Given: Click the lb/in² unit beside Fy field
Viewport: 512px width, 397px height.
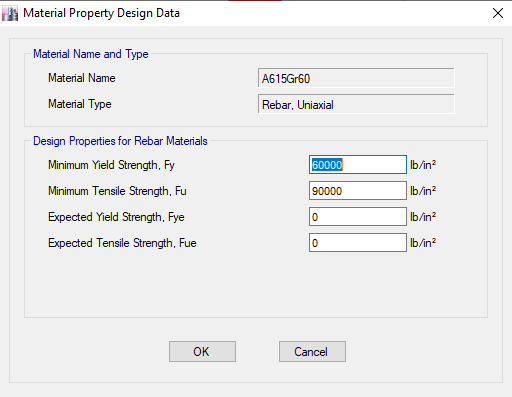Looking at the screenshot, I should coord(423,164).
